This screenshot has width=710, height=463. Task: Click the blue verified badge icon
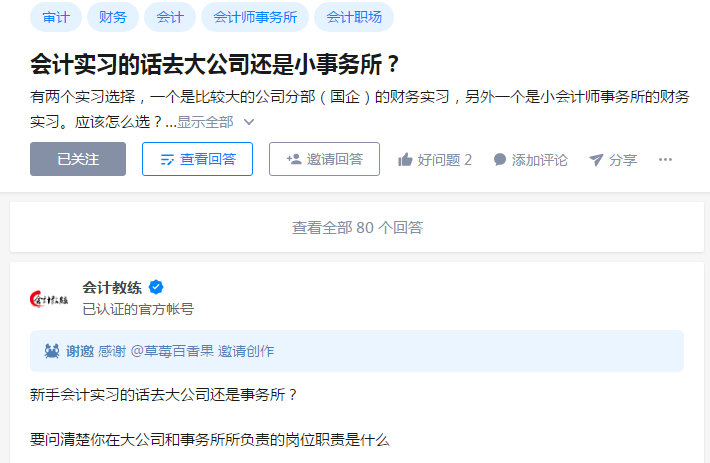(x=156, y=289)
